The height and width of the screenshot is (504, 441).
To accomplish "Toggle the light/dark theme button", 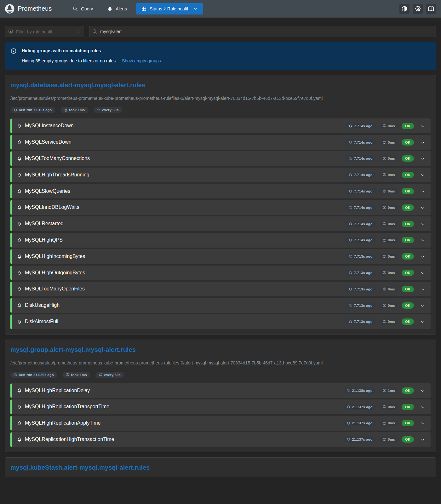I will click(x=404, y=9).
